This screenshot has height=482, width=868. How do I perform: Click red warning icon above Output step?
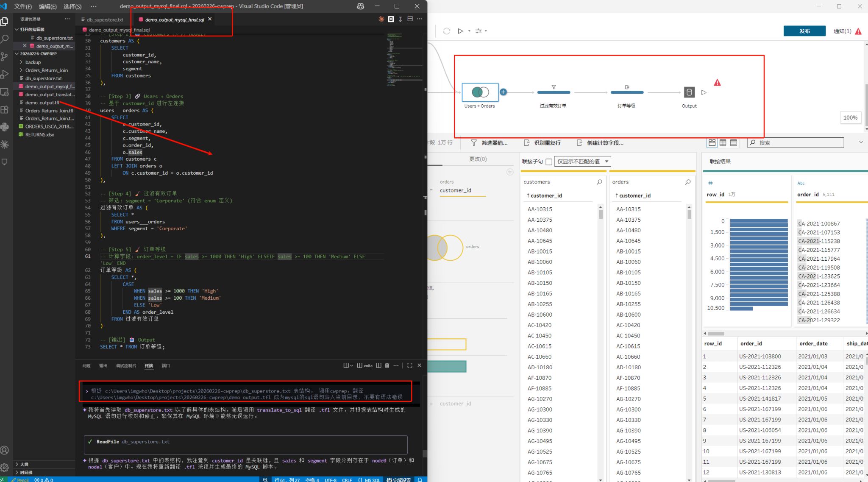(x=717, y=83)
